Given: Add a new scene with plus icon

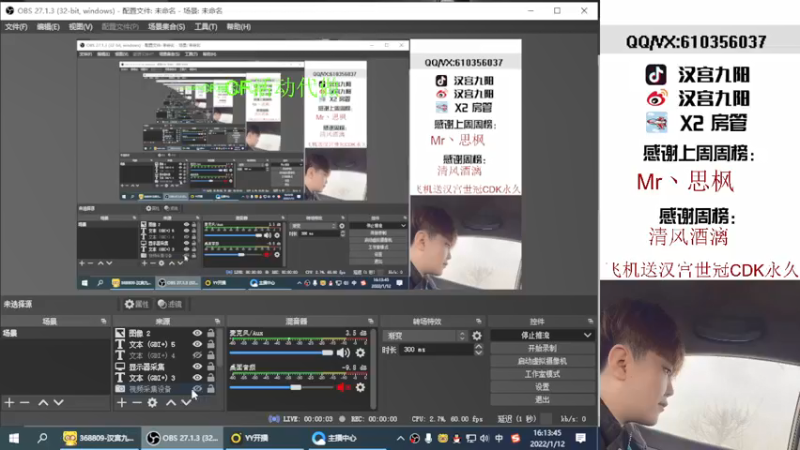Looking at the screenshot, I should click(9, 403).
